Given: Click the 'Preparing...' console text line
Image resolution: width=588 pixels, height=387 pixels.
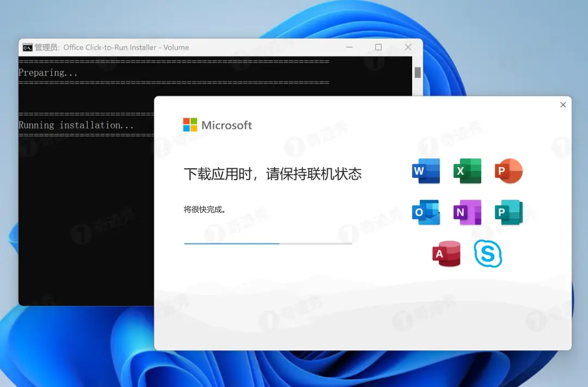Looking at the screenshot, I should click(48, 72).
